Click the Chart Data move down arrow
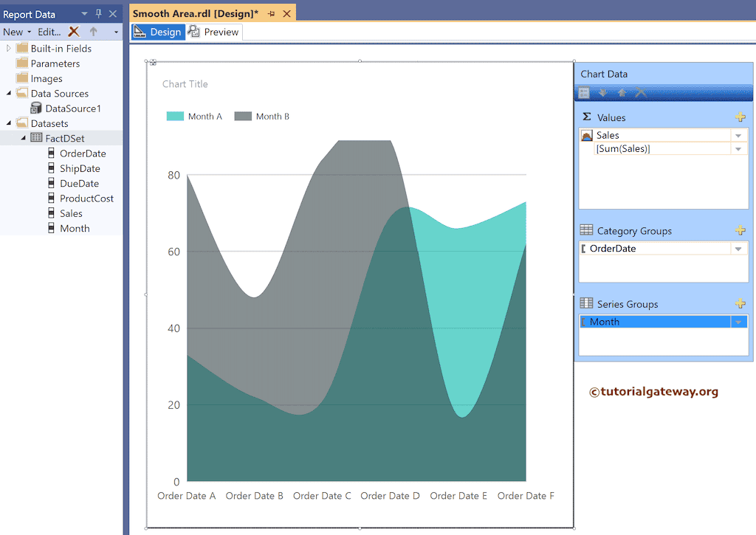This screenshot has width=756, height=535. coord(602,92)
